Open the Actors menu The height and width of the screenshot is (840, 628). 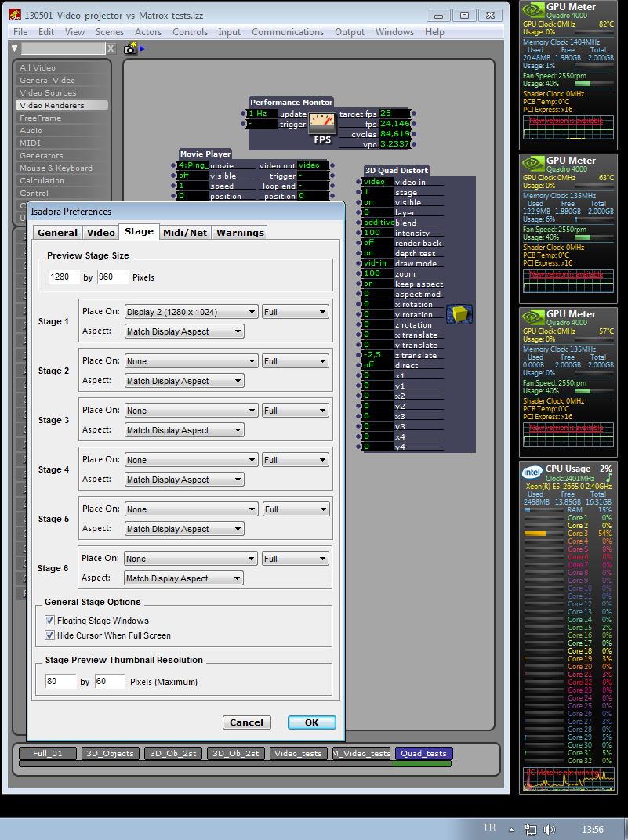148,32
